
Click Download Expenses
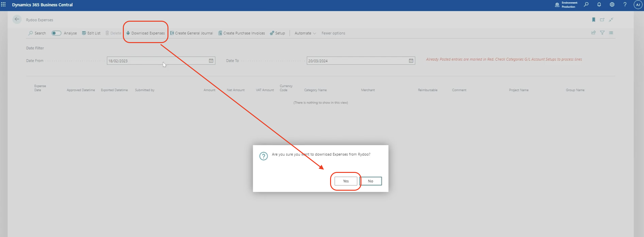[x=145, y=33]
